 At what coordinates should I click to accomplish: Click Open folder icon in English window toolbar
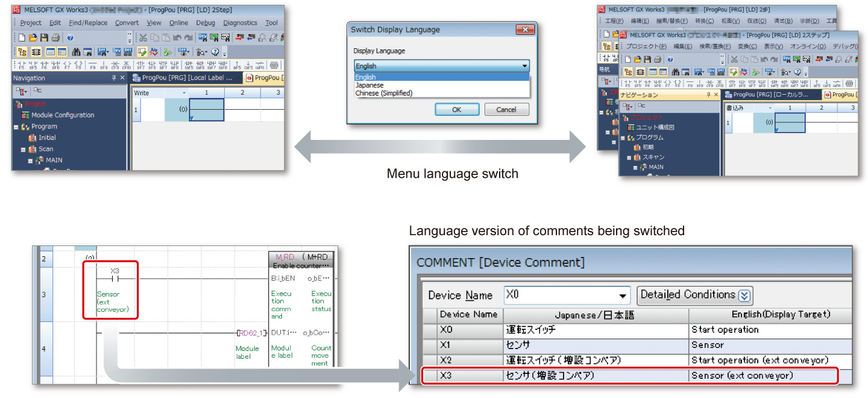click(x=33, y=37)
